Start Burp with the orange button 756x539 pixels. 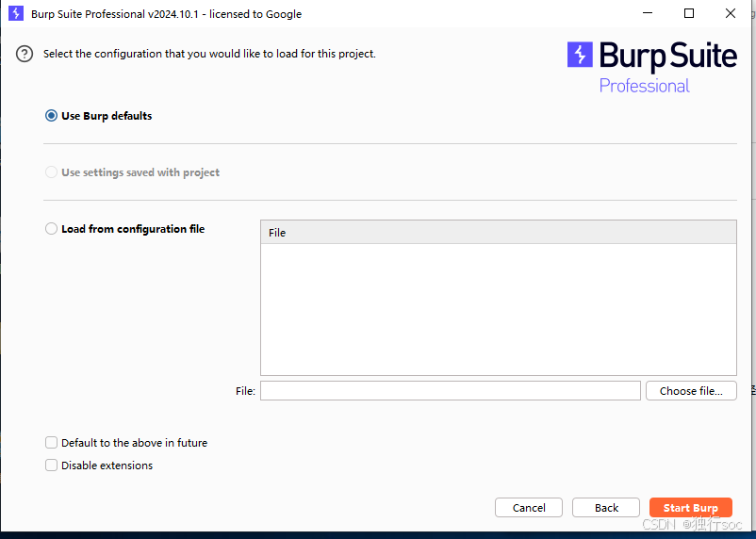[690, 508]
